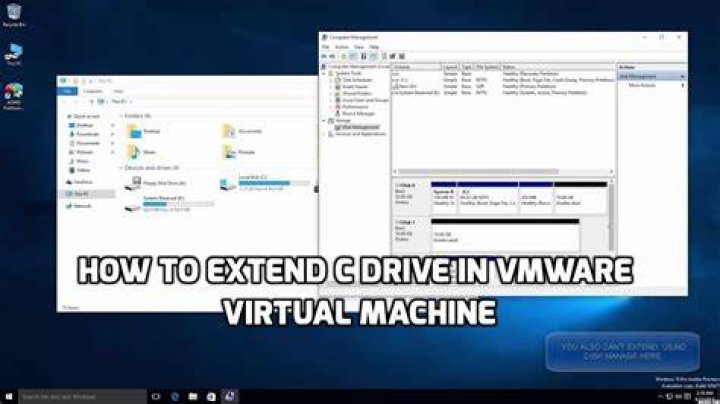Select OneDrive in the navigation pane
Screen dimensions: 720x404
(x=79, y=182)
